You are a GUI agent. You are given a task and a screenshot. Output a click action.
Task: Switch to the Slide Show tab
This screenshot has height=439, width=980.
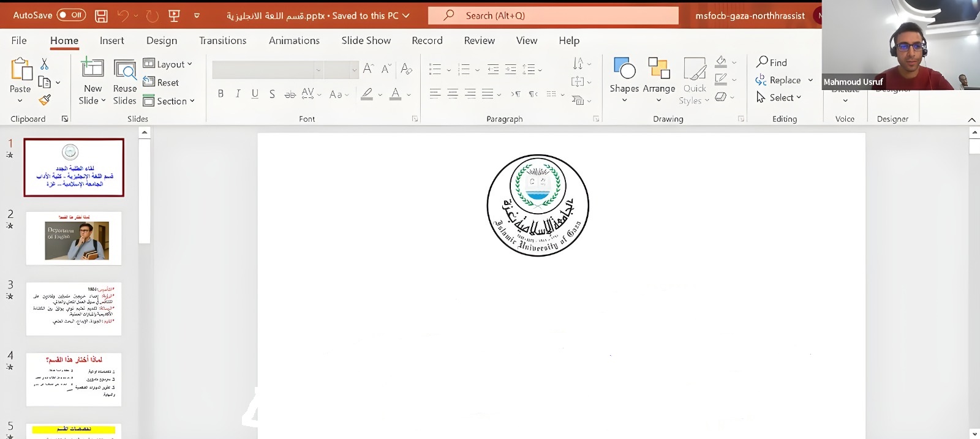366,40
